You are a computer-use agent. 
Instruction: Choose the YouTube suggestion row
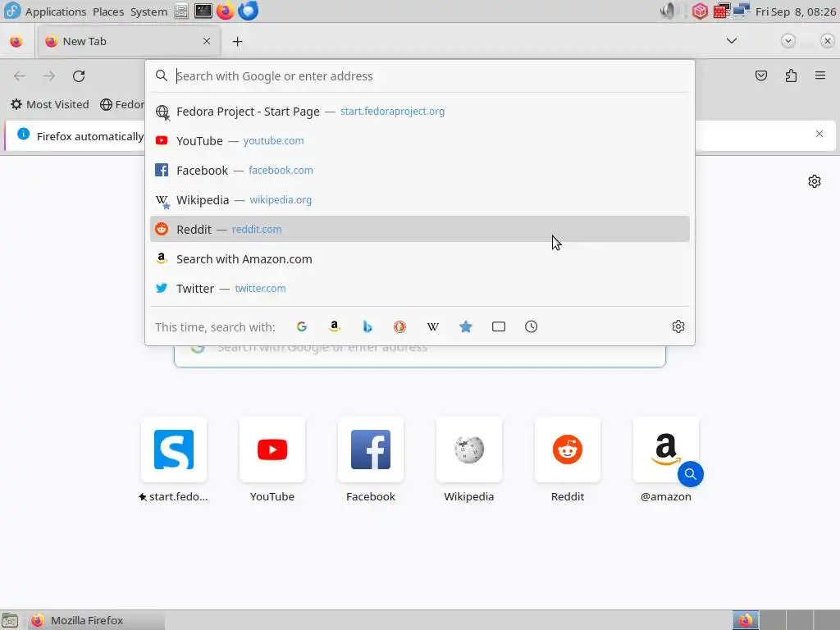coord(419,141)
